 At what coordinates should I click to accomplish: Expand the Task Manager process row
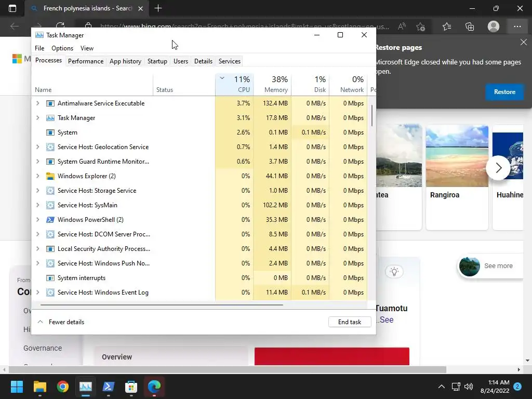click(x=37, y=118)
